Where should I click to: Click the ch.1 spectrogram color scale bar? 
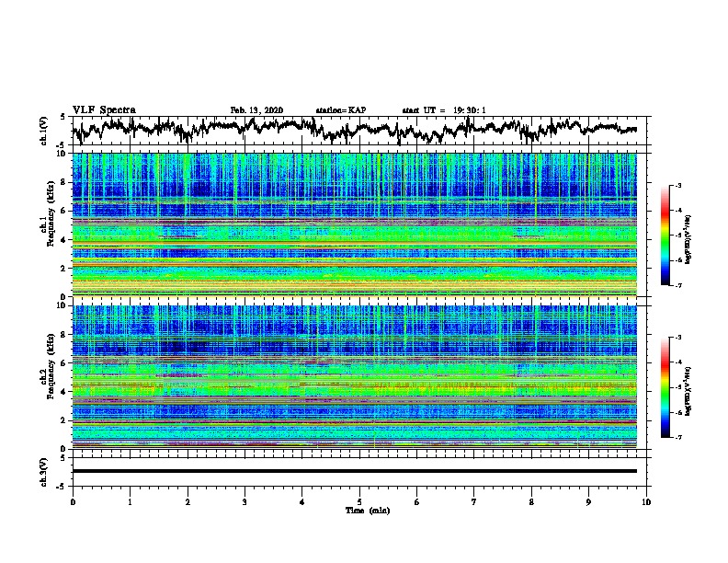pos(665,236)
